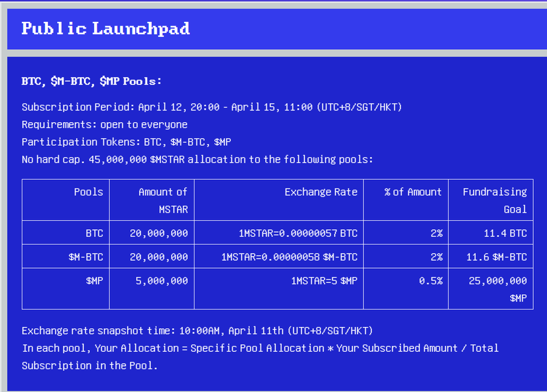Click the Participation Tokens line
547x392 pixels.
(126, 142)
